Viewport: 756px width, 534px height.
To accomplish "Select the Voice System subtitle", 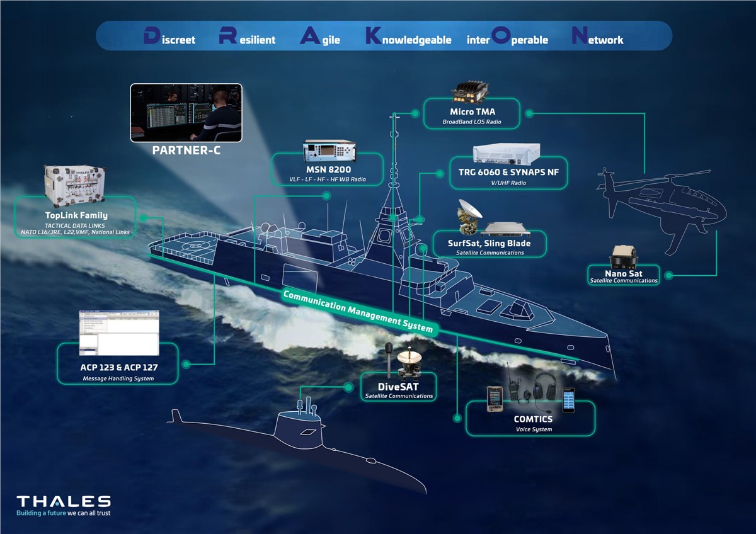I will tap(534, 429).
